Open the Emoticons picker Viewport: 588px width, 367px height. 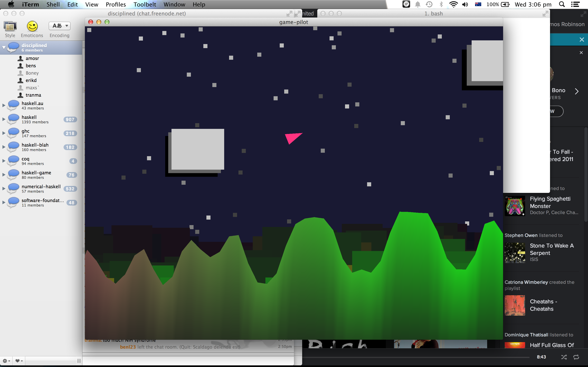pyautogui.click(x=32, y=27)
